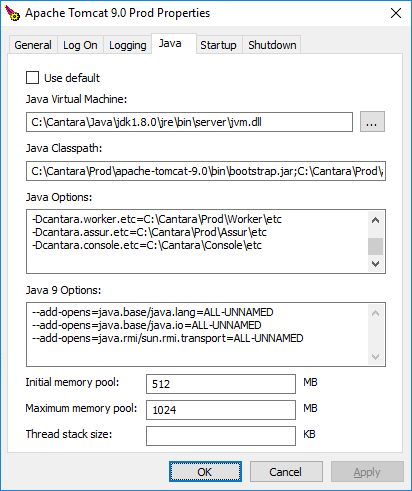Screen dimensions: 412x491
Task: Click the Cancel button
Action: point(286,472)
